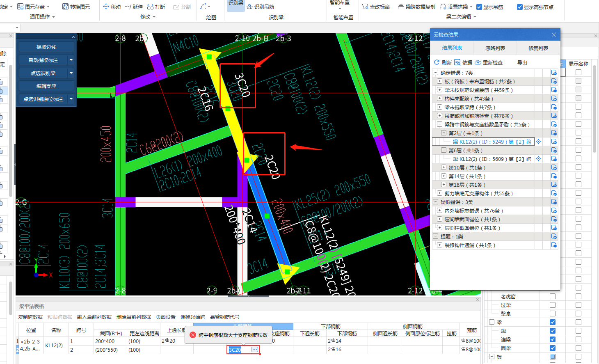The height and width of the screenshot is (364, 599).
Task: Click ignore icon for 梁未提取梁跨 row
Action: (x=554, y=107)
